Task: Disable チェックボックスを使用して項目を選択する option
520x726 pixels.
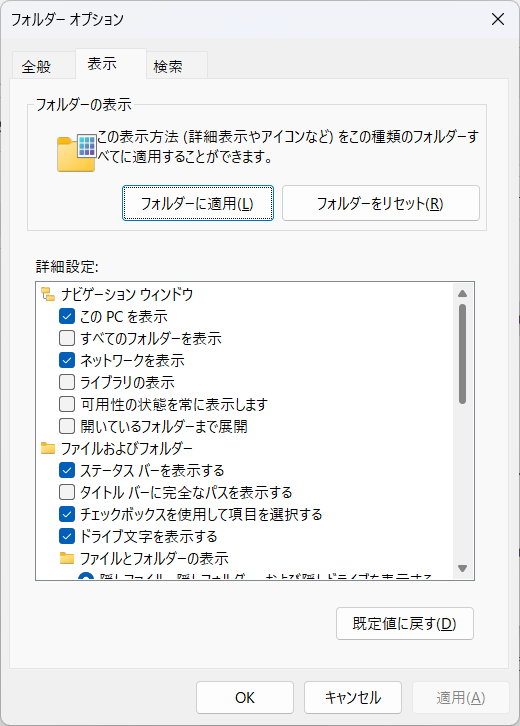Action: (x=67, y=514)
